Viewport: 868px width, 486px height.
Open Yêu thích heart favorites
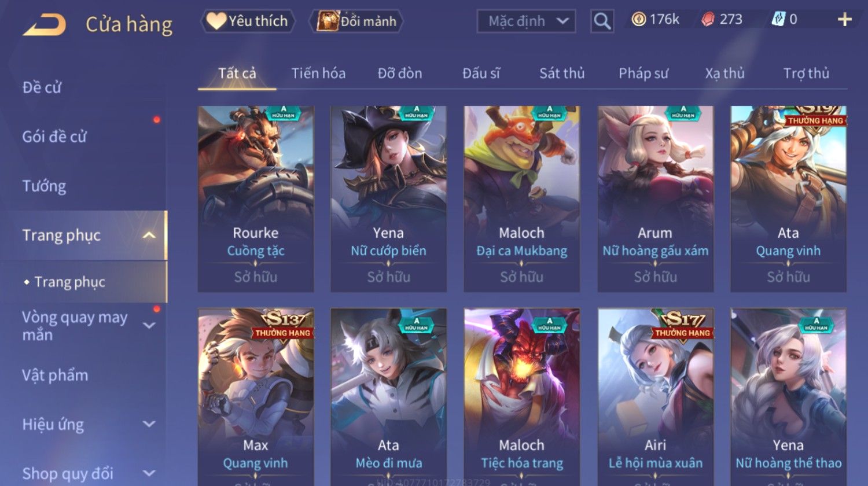(x=248, y=21)
